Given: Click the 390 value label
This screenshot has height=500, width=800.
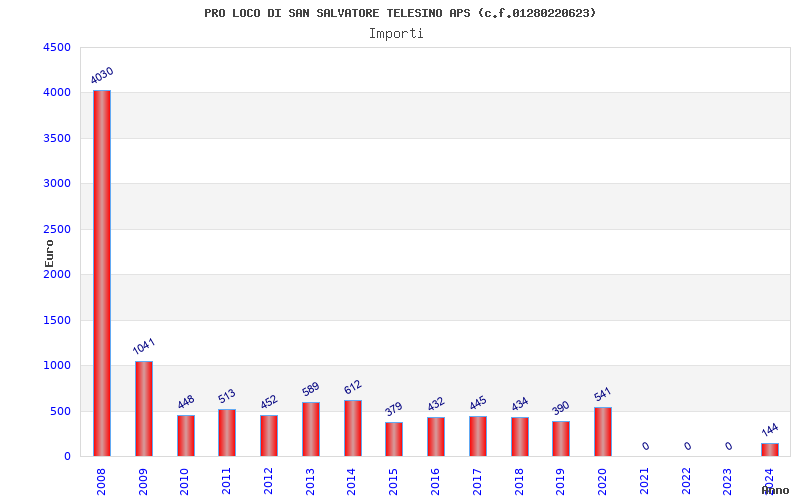Looking at the screenshot, I should (x=561, y=408).
